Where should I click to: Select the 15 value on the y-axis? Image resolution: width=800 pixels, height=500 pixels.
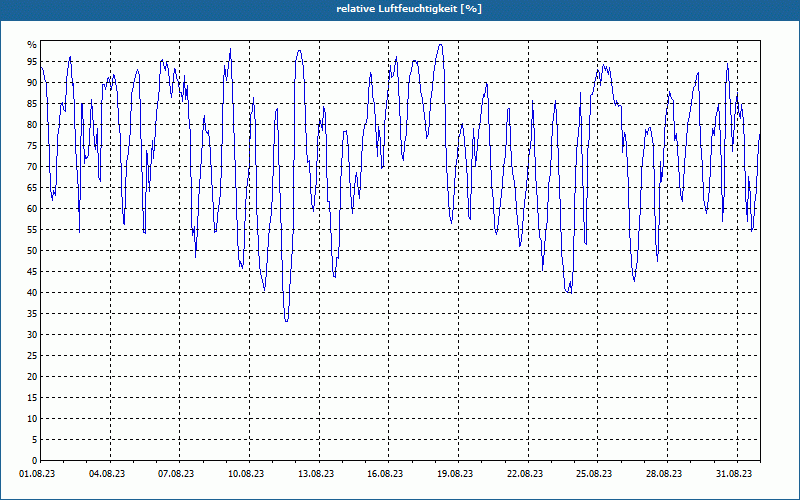coord(32,397)
